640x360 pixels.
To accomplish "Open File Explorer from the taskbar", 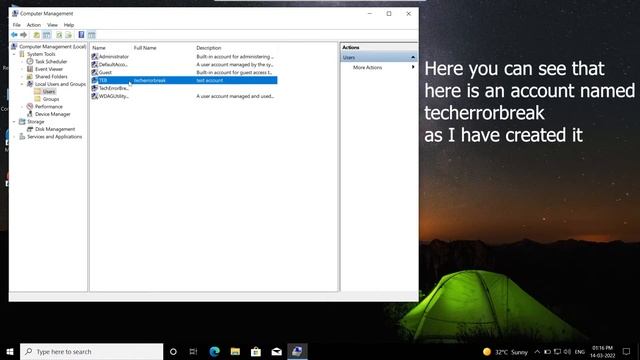I will click(x=235, y=351).
